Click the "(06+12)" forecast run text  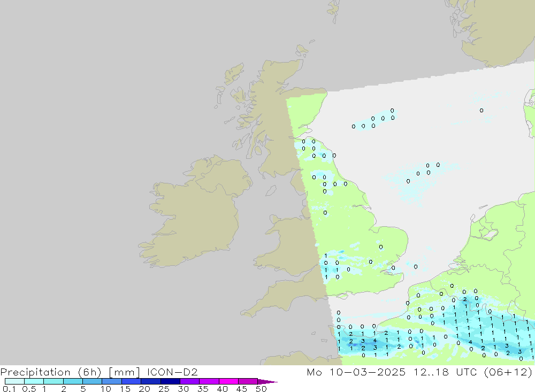[508, 372]
